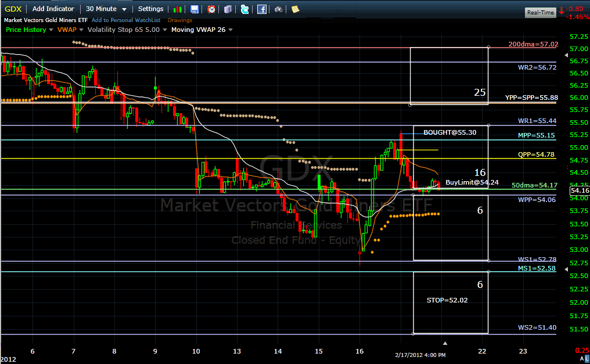Click the WR2=56.72 level label
The width and height of the screenshot is (590, 364).
[x=537, y=67]
